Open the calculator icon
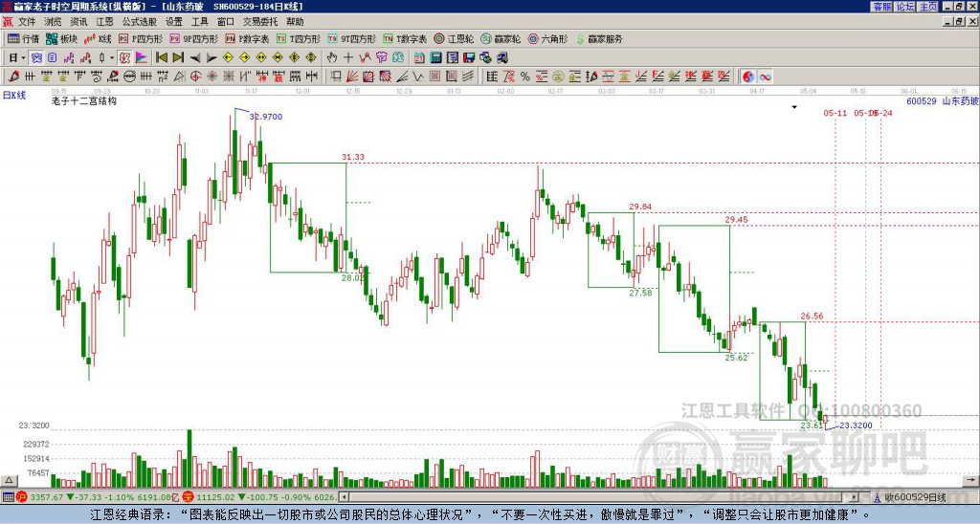The image size is (980, 524). coord(435,58)
